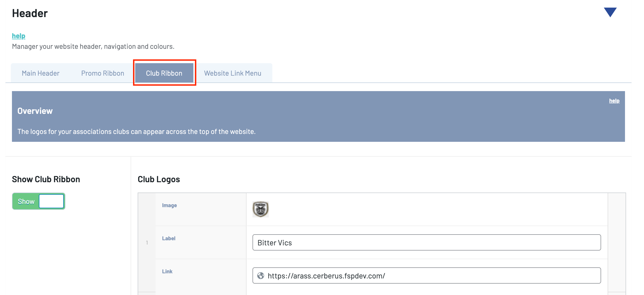This screenshot has height=295, width=644.
Task: Click the Header section title
Action: [30, 13]
